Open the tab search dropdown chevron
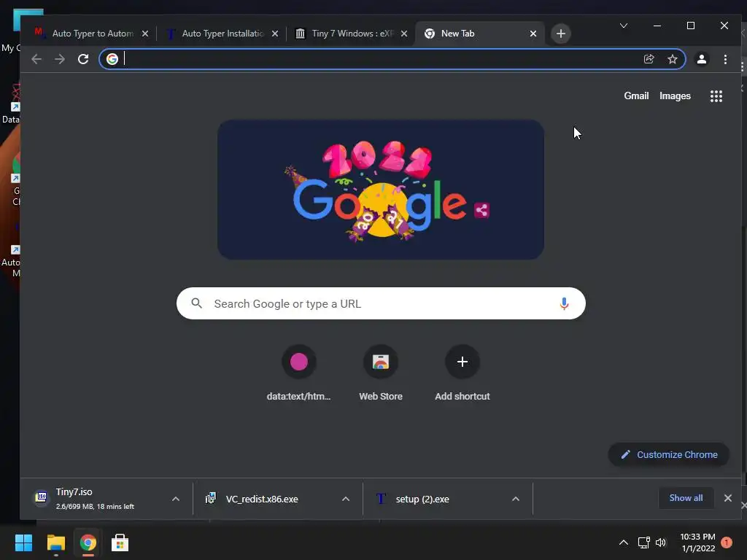The image size is (747, 560). (x=623, y=26)
